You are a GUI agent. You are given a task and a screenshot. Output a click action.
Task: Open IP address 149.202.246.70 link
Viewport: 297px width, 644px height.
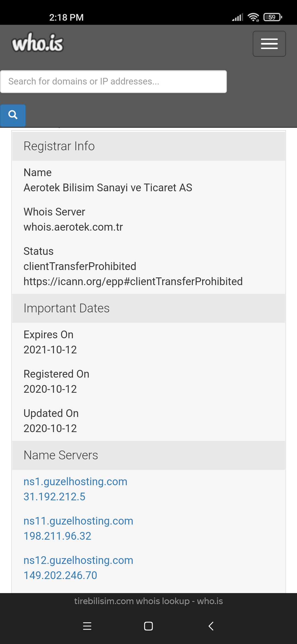point(60,575)
